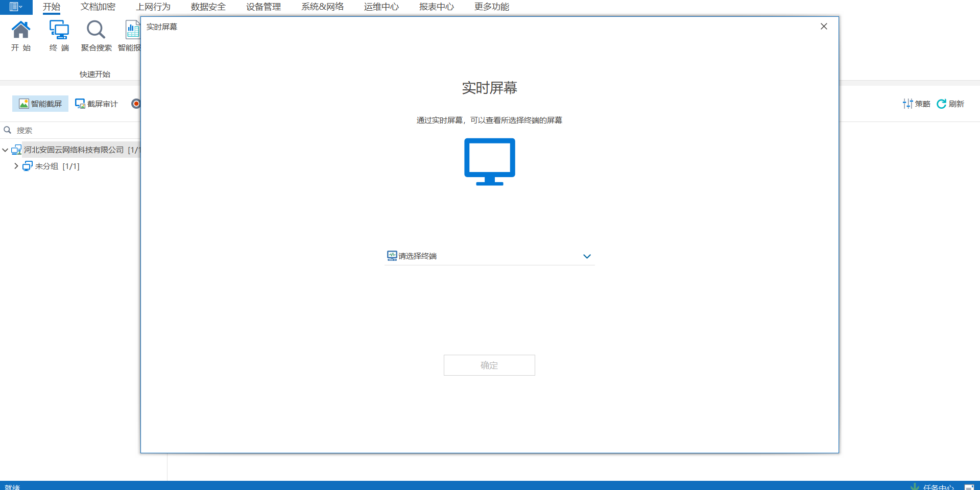Viewport: 980px width, 490px height.
Task: Click the 刷新 refresh icon
Action: [950, 104]
